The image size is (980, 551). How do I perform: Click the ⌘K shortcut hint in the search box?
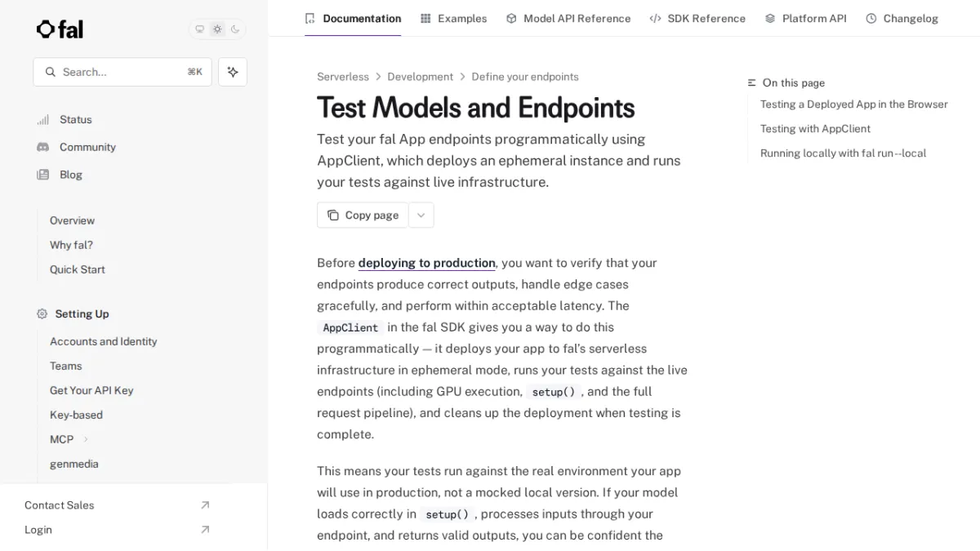coord(194,72)
